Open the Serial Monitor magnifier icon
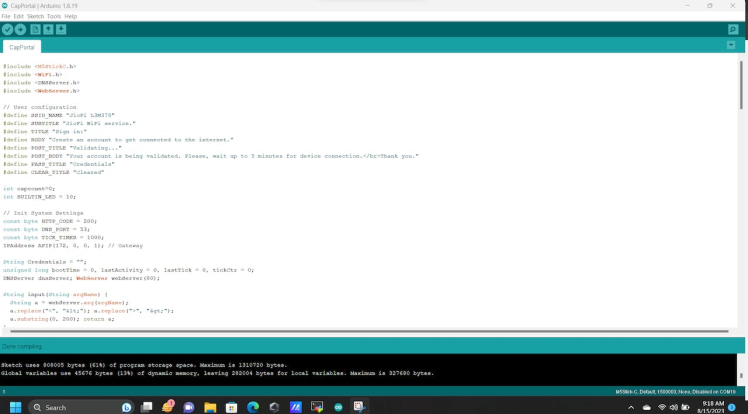The height and width of the screenshot is (414, 748). coord(733,30)
